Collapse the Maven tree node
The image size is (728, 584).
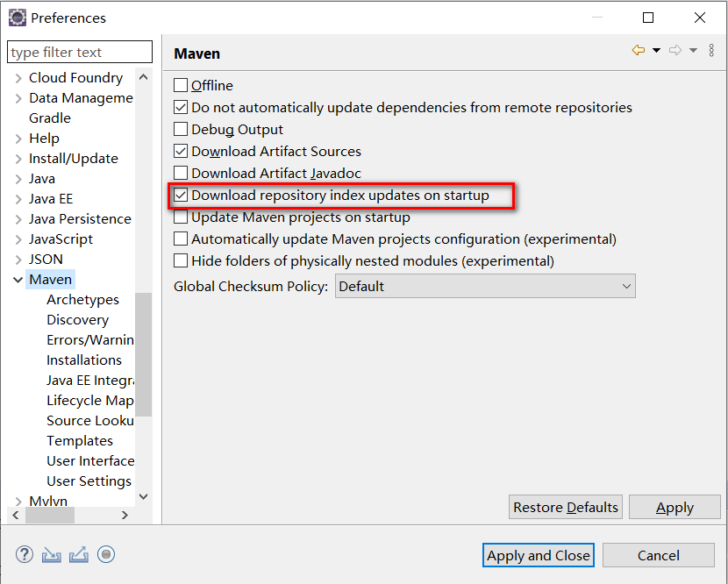point(18,280)
